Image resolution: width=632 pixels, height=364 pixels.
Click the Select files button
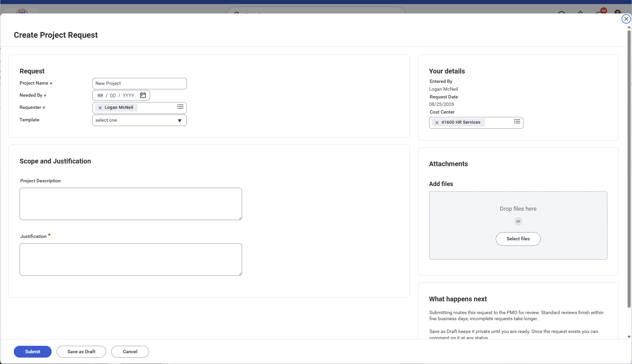[518, 239]
